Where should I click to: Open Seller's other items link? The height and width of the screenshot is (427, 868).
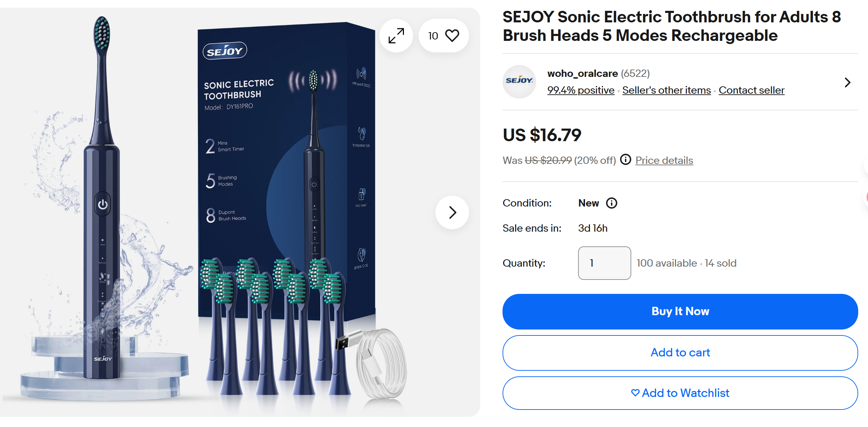[x=667, y=90]
